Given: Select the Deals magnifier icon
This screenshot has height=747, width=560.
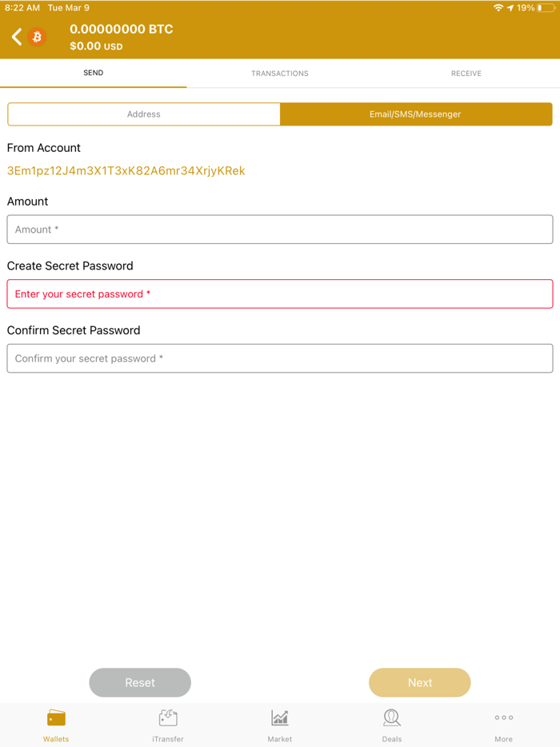Looking at the screenshot, I should click(x=391, y=722).
